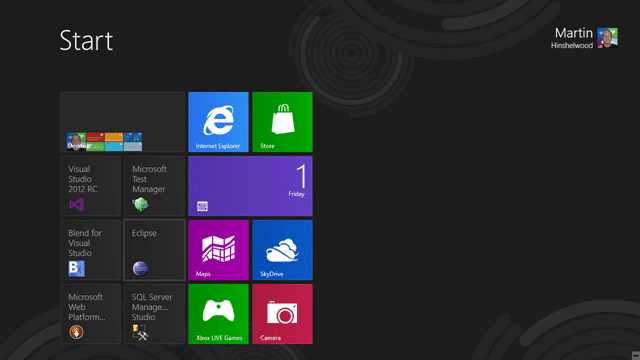The image size is (640, 360).
Task: Open the Store tile
Action: pyautogui.click(x=282, y=122)
